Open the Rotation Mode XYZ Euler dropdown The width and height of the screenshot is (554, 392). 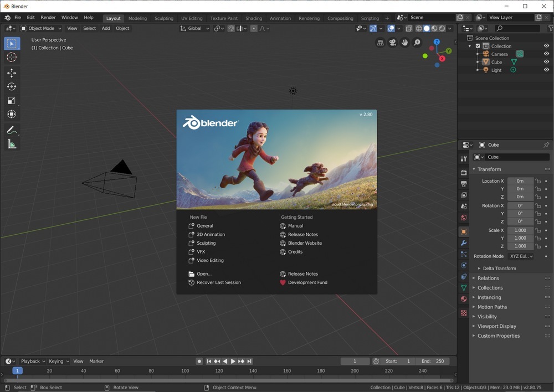(521, 256)
